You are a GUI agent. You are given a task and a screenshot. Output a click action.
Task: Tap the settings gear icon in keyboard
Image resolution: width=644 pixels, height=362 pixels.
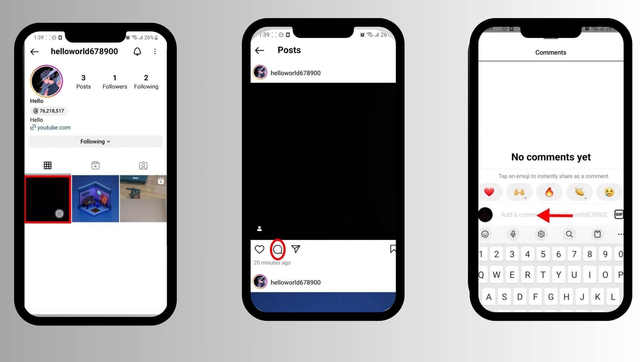(541, 234)
